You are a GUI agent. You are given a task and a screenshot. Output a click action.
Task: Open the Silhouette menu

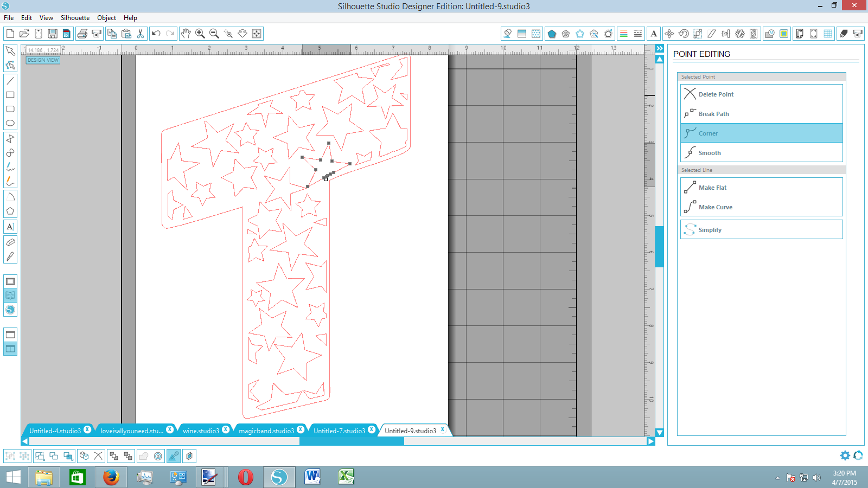point(75,18)
